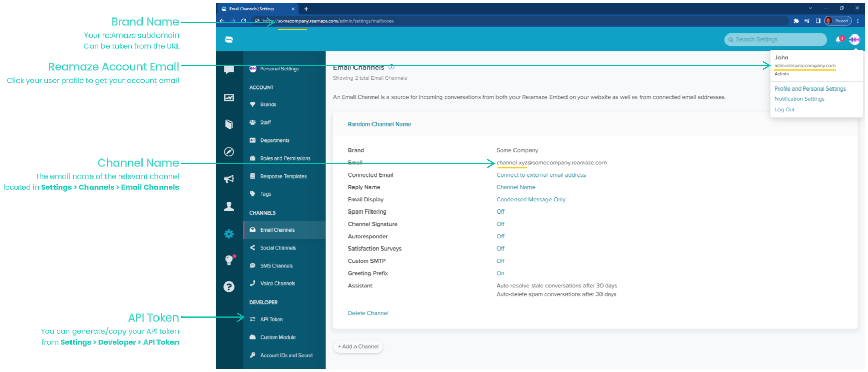The image size is (868, 372).
Task: Click the browser tab search chevron
Action: pyautogui.click(x=810, y=8)
